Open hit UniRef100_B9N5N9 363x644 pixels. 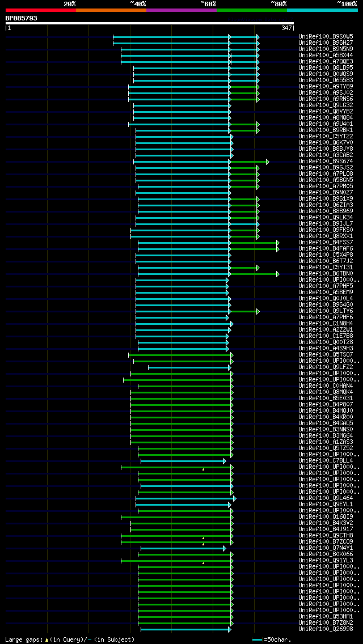point(326,49)
